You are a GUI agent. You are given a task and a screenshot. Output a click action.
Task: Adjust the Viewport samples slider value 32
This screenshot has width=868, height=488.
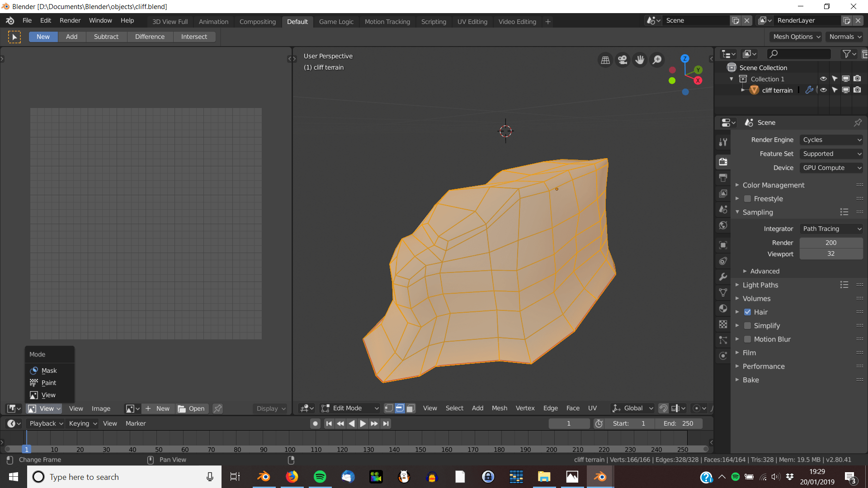[831, 253]
